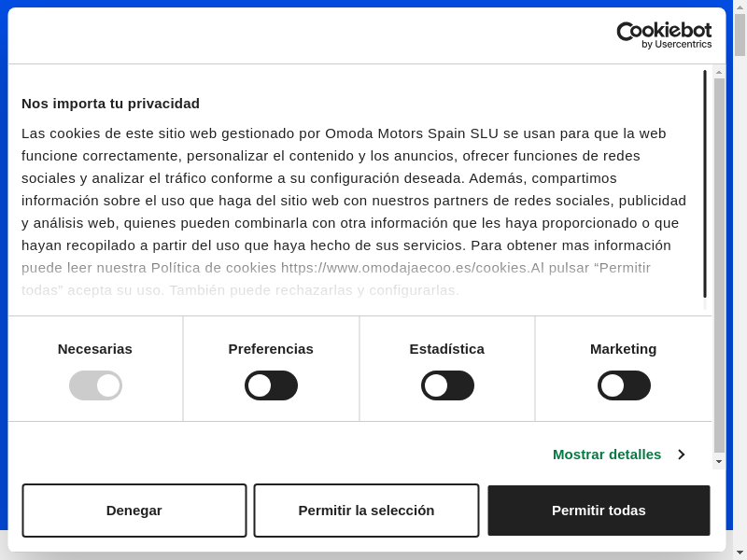Enable the Marketing cookies switch

[624, 385]
